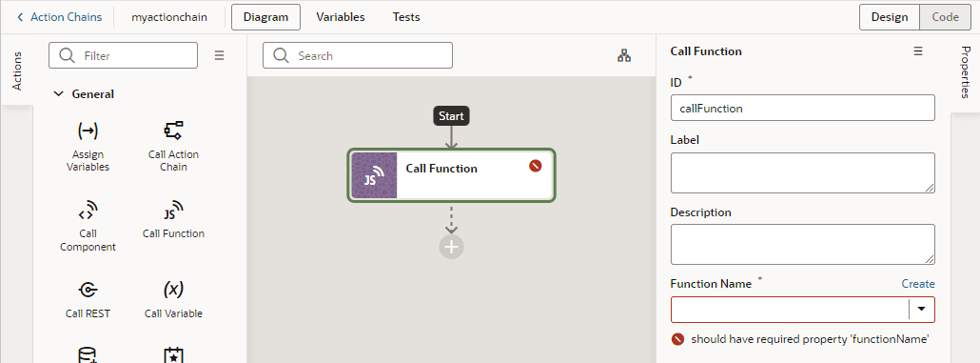The height and width of the screenshot is (363, 980).
Task: Click the magnifier in the diagram Search field
Action: (282, 55)
